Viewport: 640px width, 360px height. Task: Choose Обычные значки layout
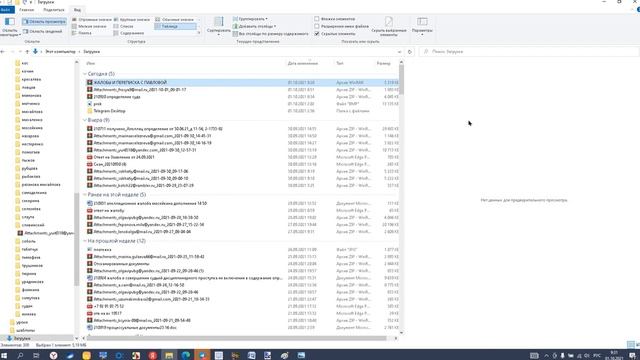coord(175,20)
